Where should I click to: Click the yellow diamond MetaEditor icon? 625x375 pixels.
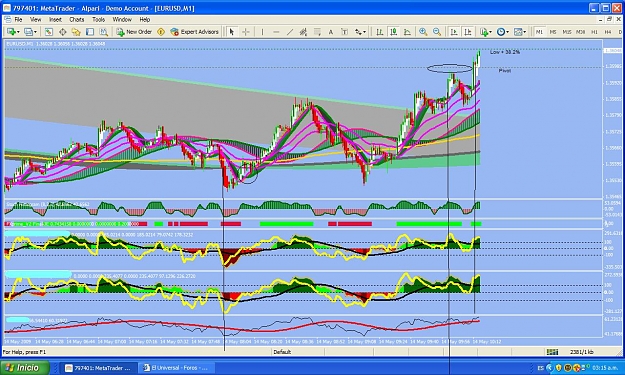pyautogui.click(x=161, y=32)
